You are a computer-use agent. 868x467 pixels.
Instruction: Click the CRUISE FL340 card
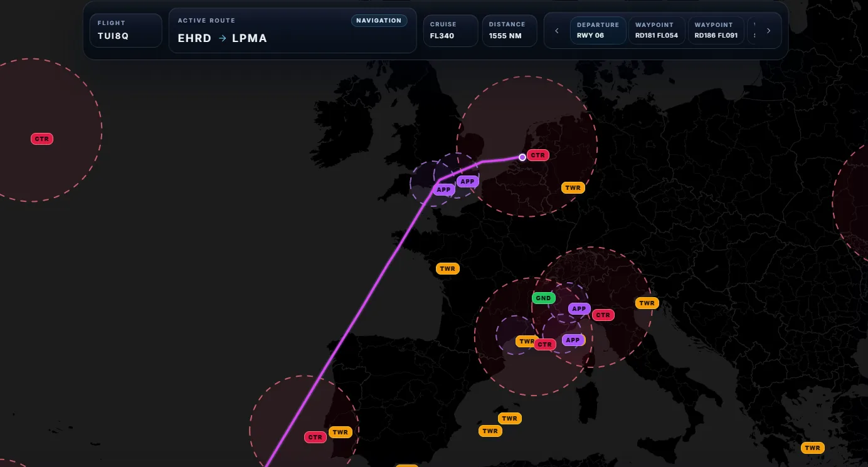[450, 30]
